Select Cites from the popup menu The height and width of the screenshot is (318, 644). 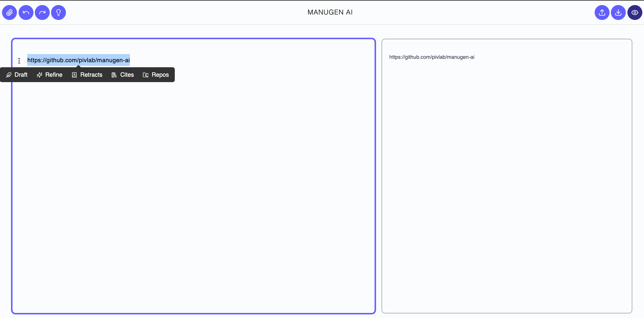click(126, 75)
